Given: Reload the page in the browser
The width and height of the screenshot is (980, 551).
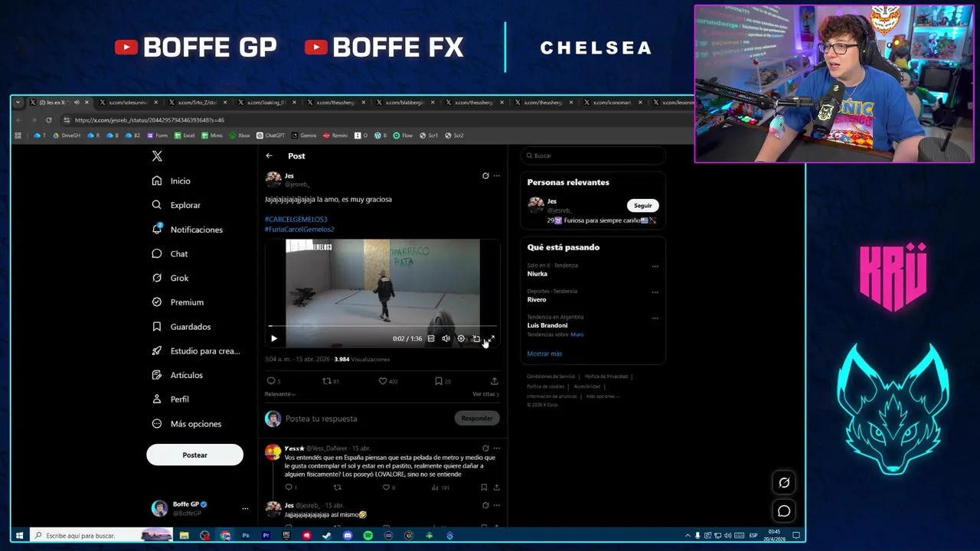Looking at the screenshot, I should pos(48,120).
